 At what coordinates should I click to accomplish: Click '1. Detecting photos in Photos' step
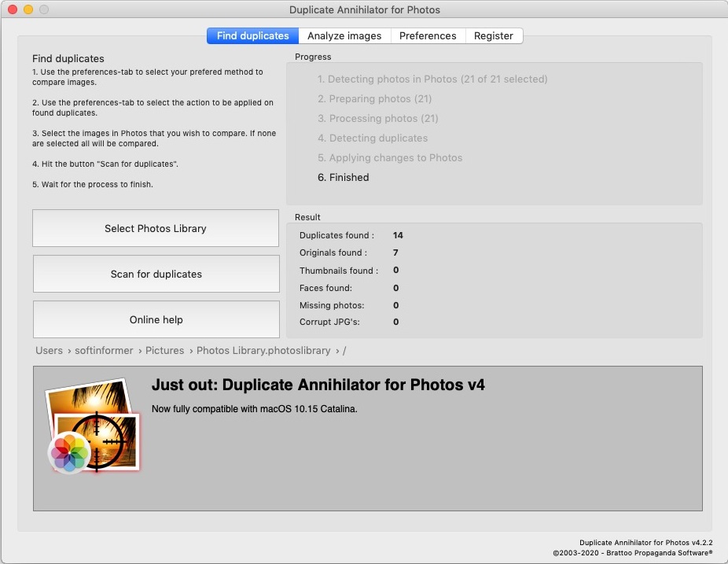click(432, 79)
